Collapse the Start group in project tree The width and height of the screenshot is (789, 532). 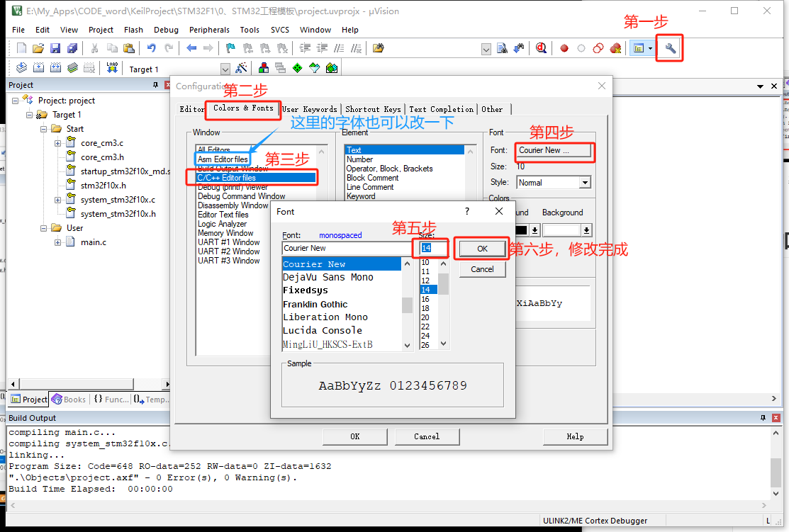(44, 129)
